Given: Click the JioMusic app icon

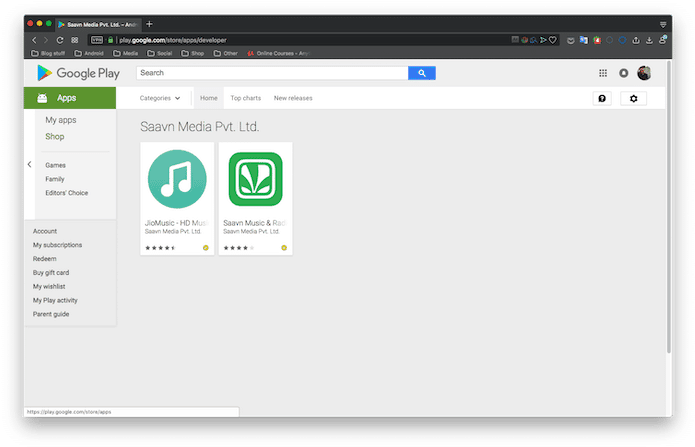Looking at the screenshot, I should click(x=177, y=179).
